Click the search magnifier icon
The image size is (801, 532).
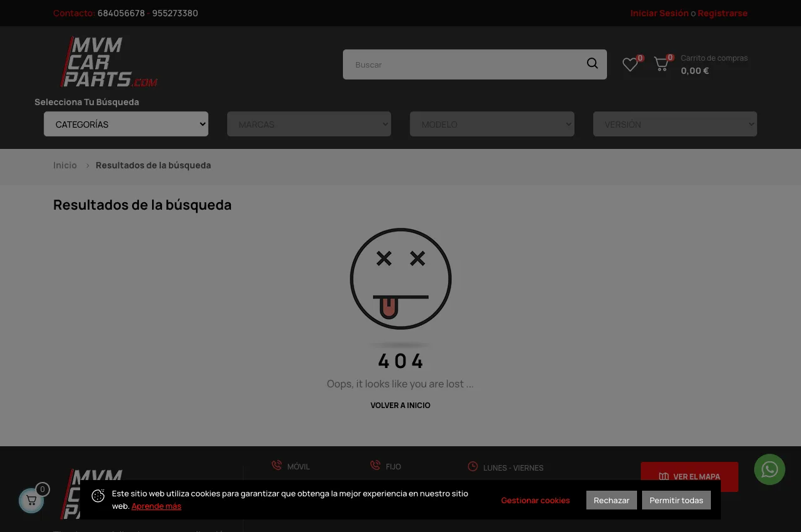[592, 64]
